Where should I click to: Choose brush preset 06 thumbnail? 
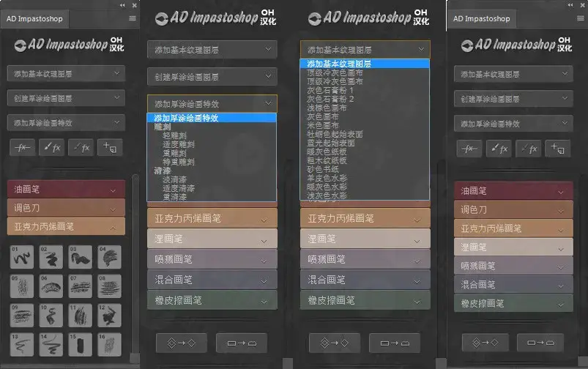51,286
